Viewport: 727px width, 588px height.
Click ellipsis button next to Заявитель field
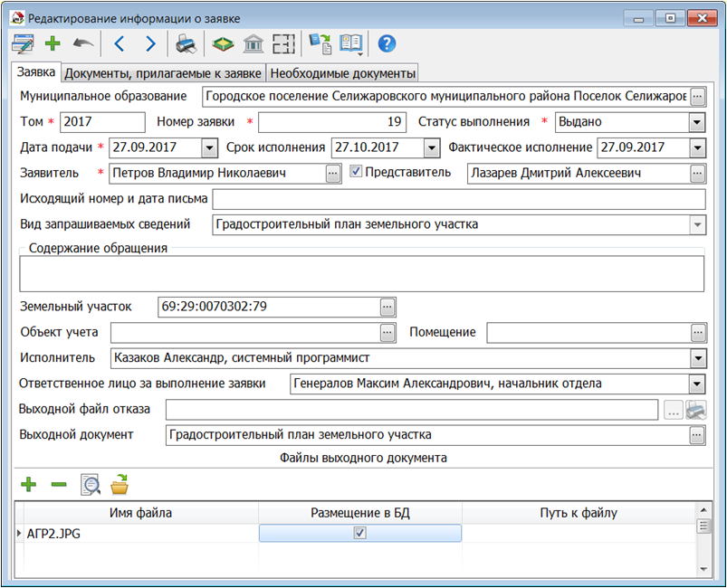point(333,173)
